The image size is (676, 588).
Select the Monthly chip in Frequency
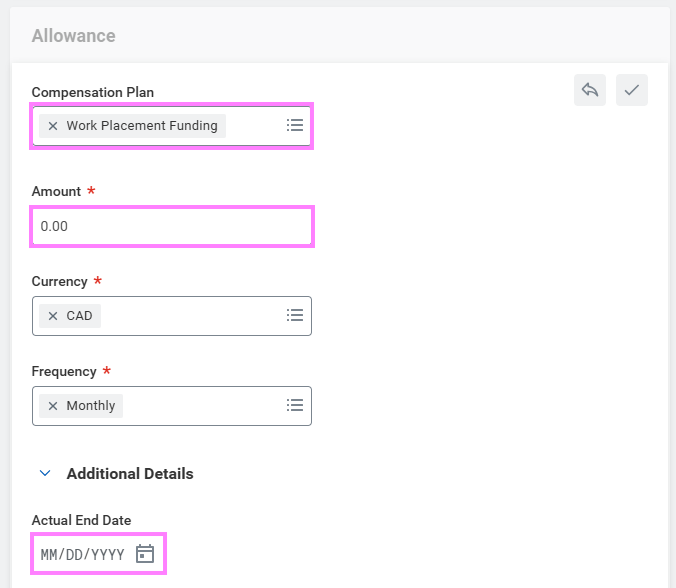tap(90, 406)
